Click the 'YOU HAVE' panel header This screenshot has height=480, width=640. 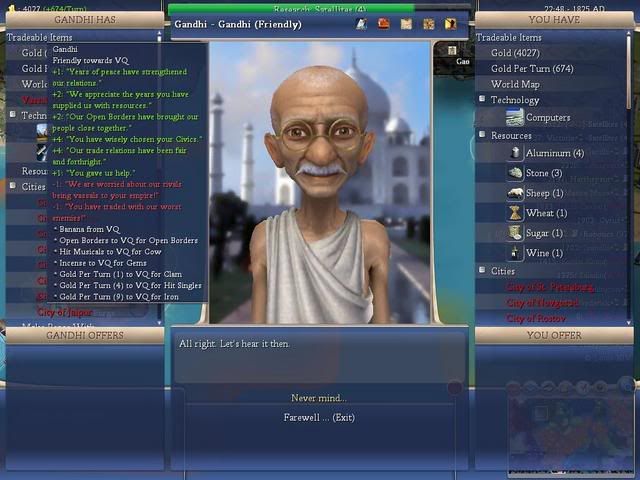coord(554,20)
